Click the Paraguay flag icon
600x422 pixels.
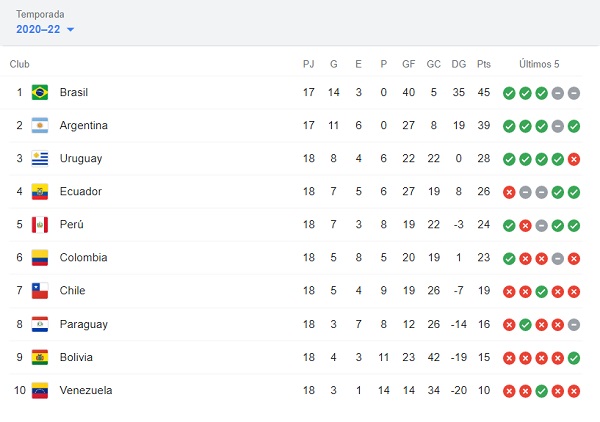click(40, 325)
